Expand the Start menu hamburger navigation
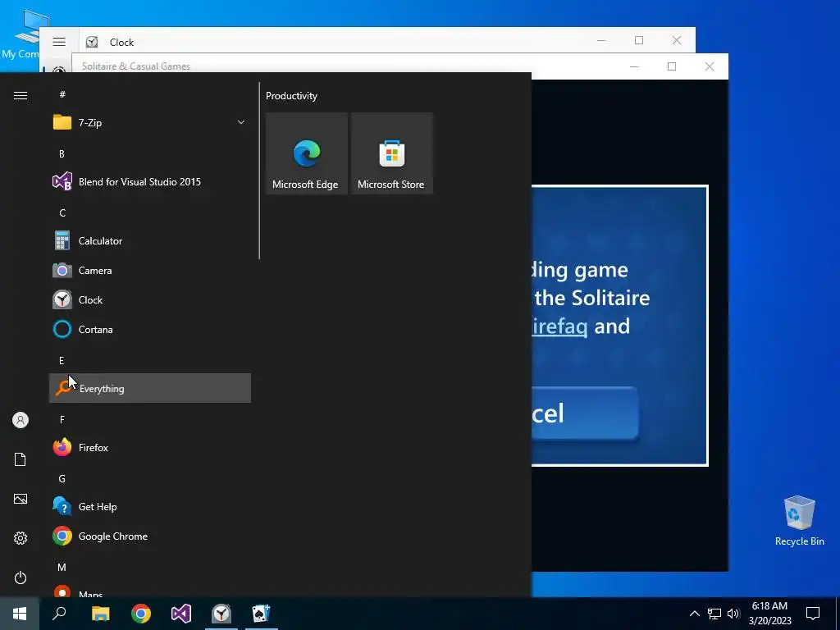The height and width of the screenshot is (630, 840). click(x=21, y=95)
